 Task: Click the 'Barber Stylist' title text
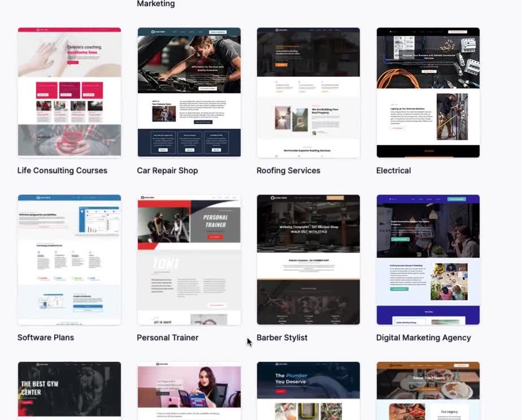[x=282, y=338]
